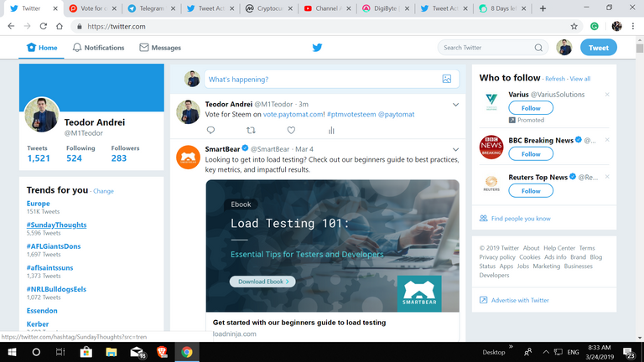Open the Notifications tab
This screenshot has height=362, width=644.
click(98, 48)
